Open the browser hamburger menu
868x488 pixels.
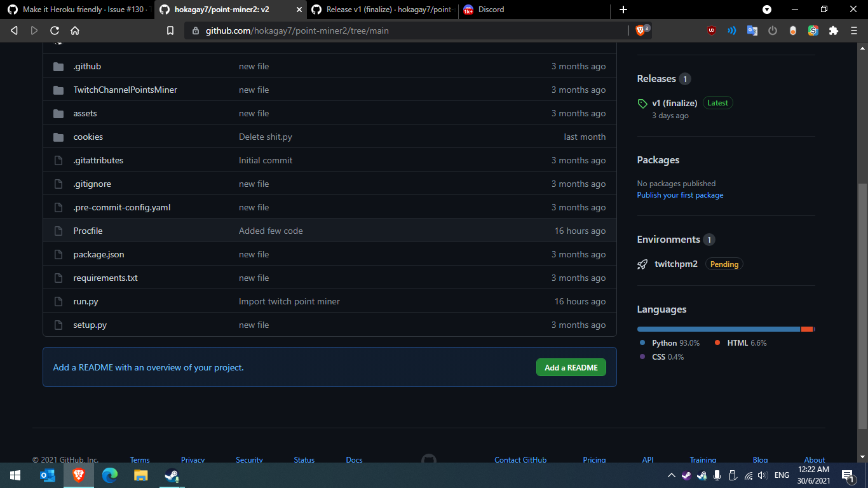(x=853, y=30)
